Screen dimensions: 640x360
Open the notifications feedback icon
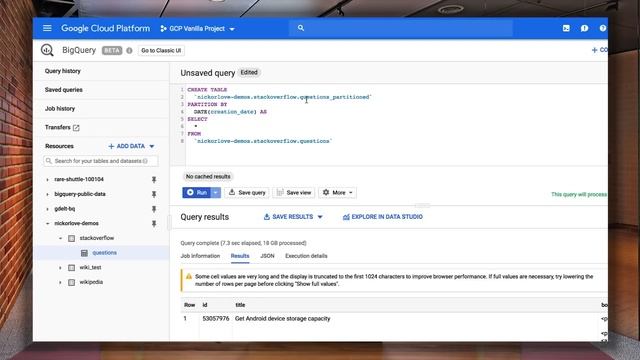(584, 28)
